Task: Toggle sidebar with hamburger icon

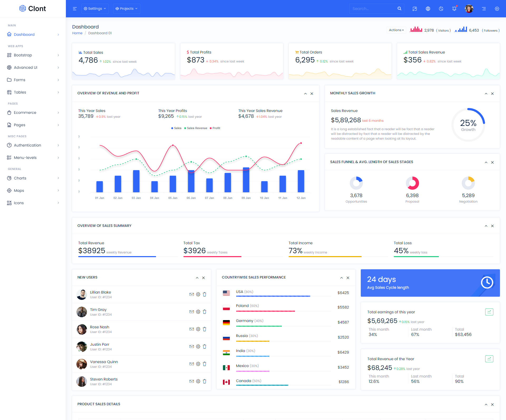Action: coord(75,9)
